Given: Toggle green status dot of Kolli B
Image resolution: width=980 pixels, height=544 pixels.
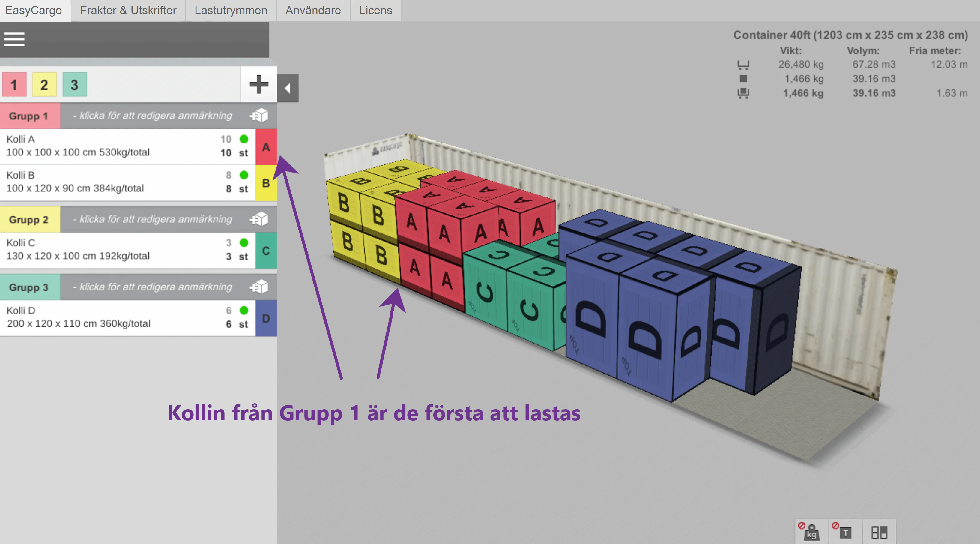Looking at the screenshot, I should point(244,175).
